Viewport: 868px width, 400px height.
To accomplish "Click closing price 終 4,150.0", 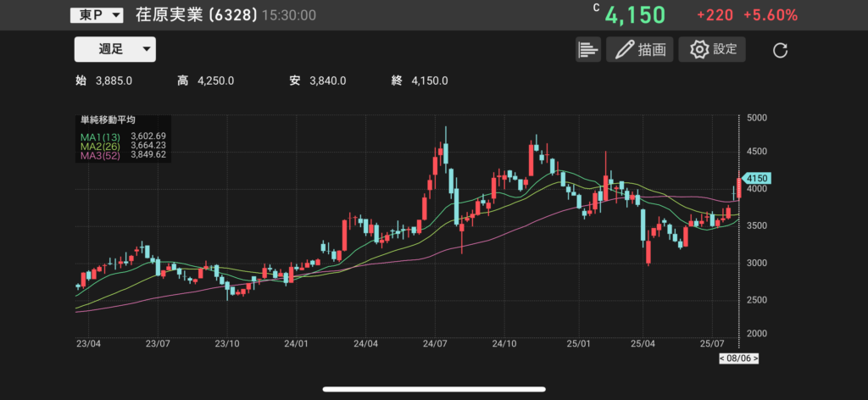I will pyautogui.click(x=420, y=81).
